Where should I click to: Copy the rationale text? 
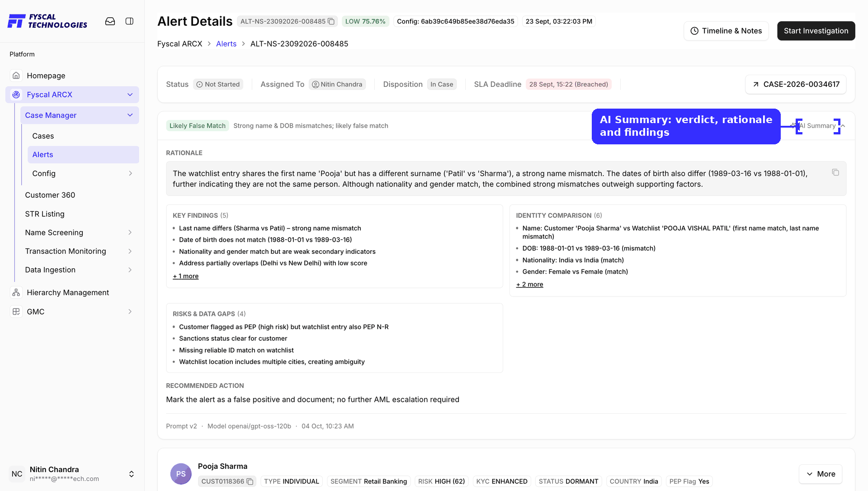pyautogui.click(x=835, y=172)
